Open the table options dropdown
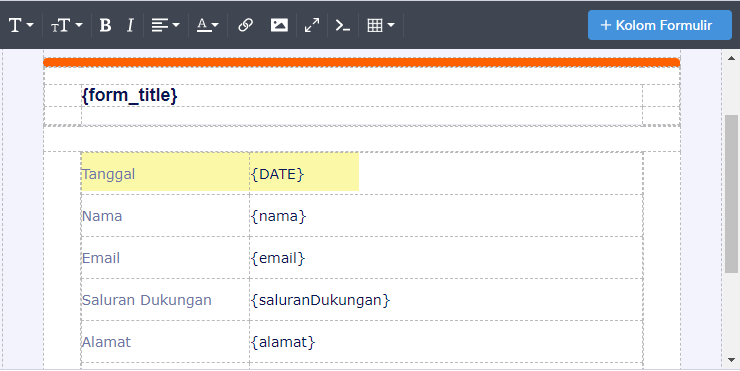Viewport: 740px width, 371px height. pyautogui.click(x=380, y=25)
